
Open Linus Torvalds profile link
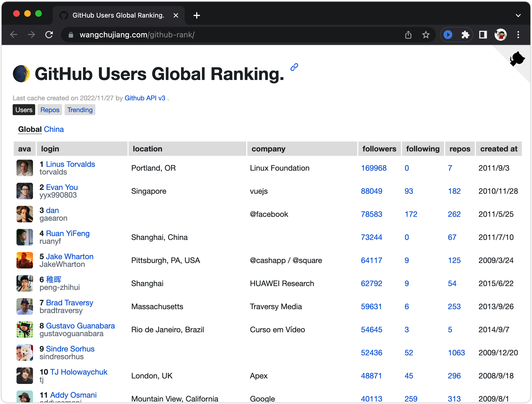pyautogui.click(x=70, y=164)
